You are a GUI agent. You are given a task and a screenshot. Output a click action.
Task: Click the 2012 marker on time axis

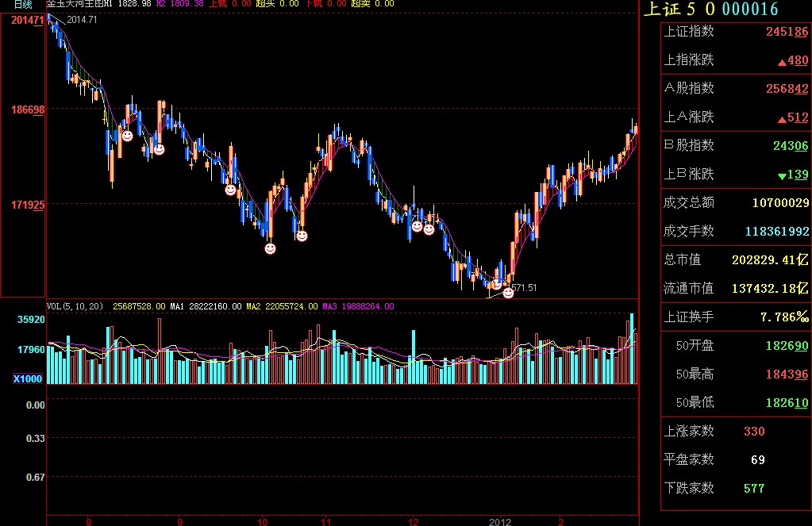point(499,521)
